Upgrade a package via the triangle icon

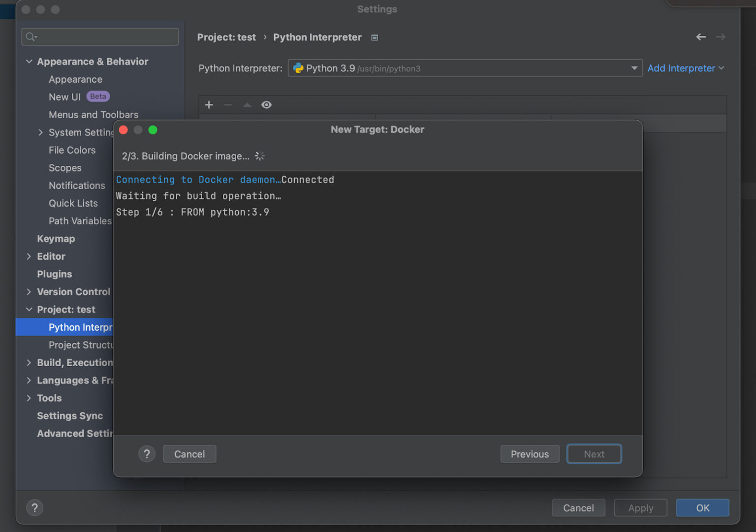click(247, 104)
